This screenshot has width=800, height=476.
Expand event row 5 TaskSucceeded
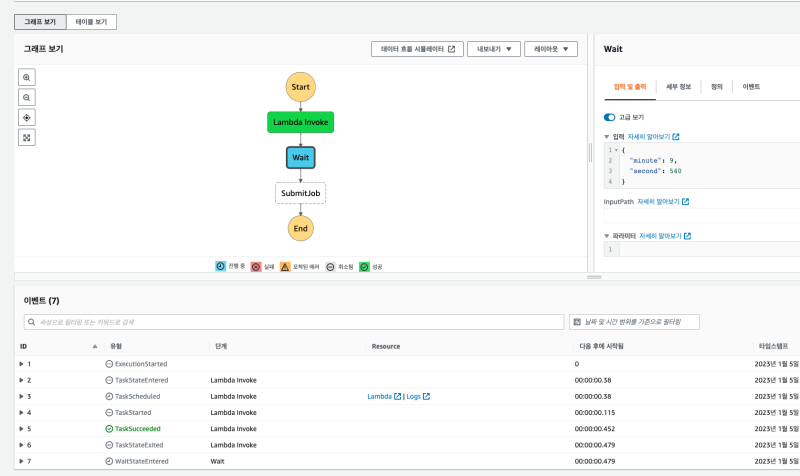click(21, 428)
